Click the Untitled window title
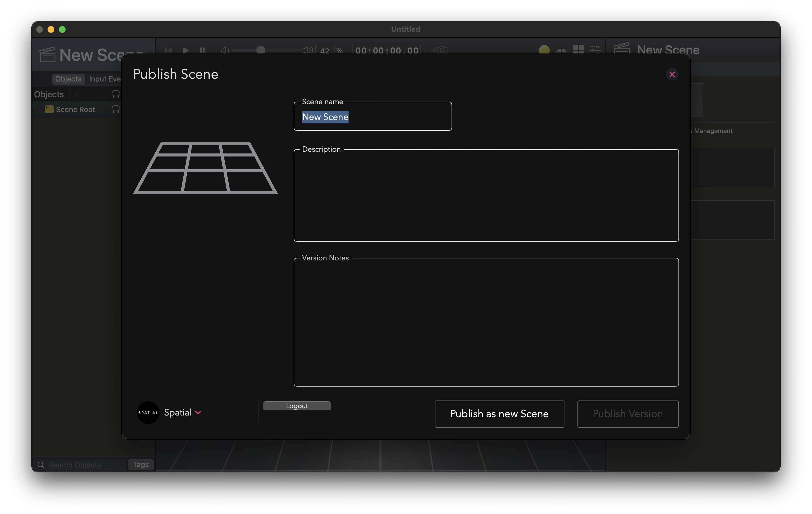Viewport: 812px width, 514px height. click(406, 29)
